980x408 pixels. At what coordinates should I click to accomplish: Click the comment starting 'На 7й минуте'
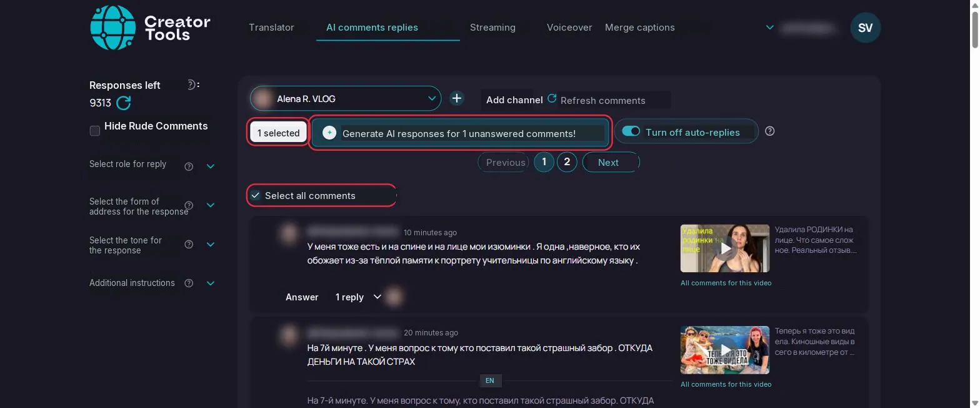[479, 355]
